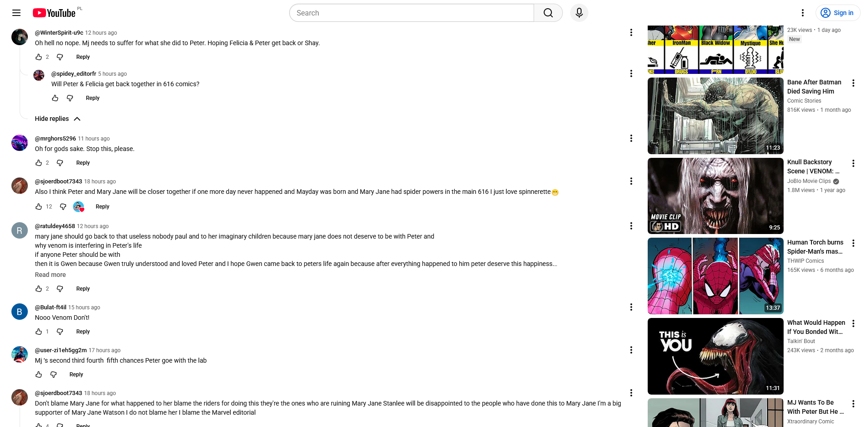Open more options for Bane After Batman video

coord(853,83)
